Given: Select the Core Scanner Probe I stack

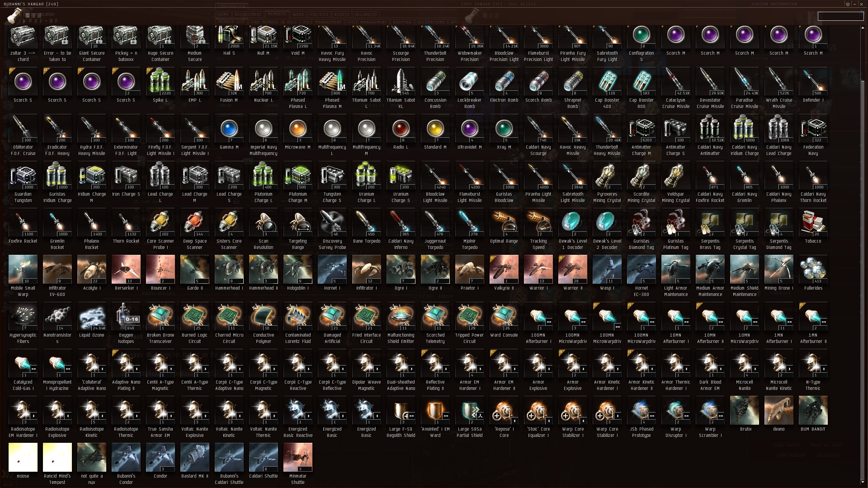Looking at the screenshot, I should (160, 229).
